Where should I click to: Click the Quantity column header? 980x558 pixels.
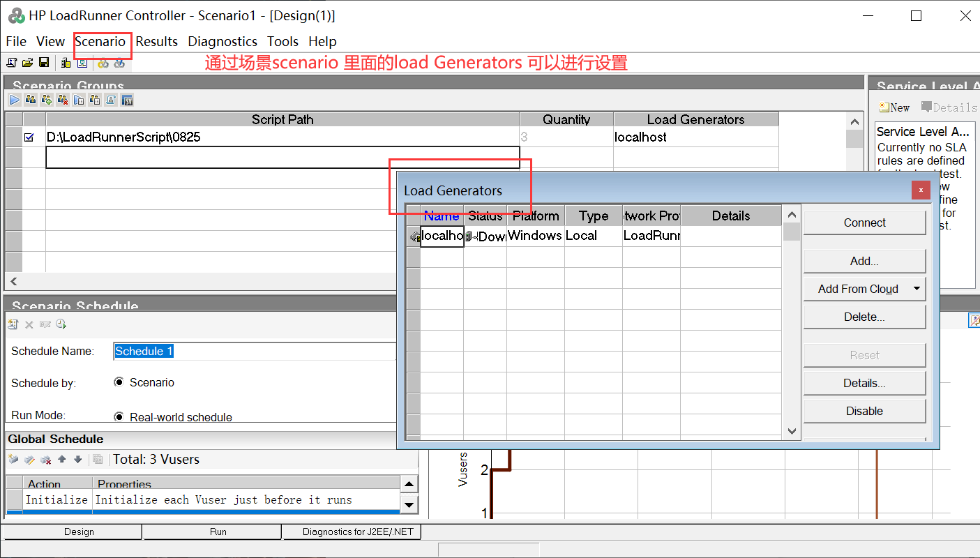(566, 119)
